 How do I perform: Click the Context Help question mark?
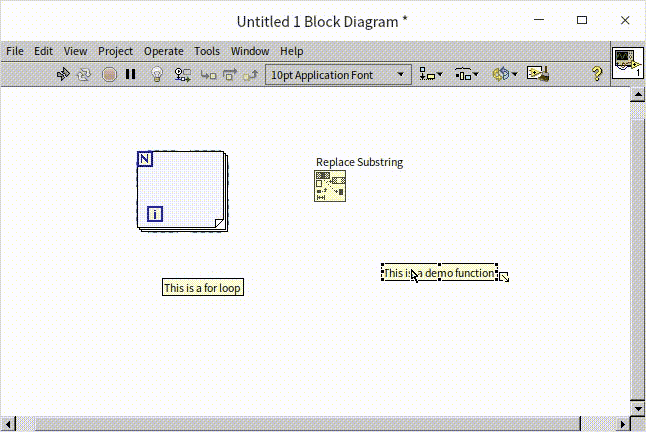tap(597, 74)
